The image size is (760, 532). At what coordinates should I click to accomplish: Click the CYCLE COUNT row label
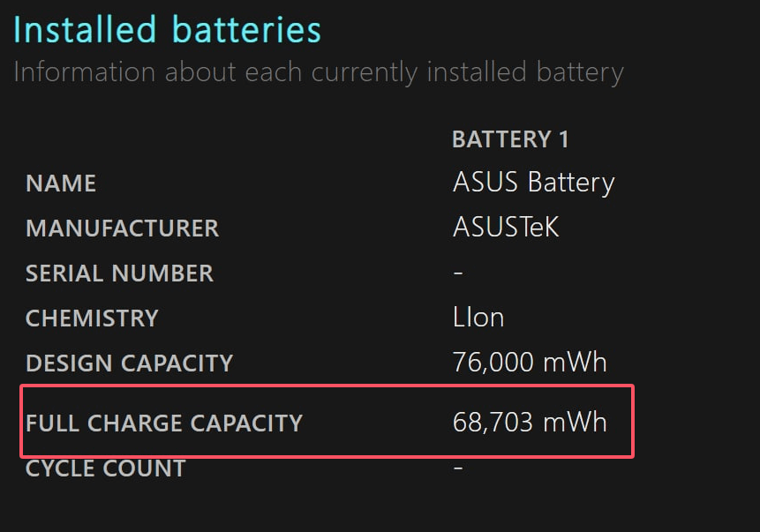(x=106, y=468)
